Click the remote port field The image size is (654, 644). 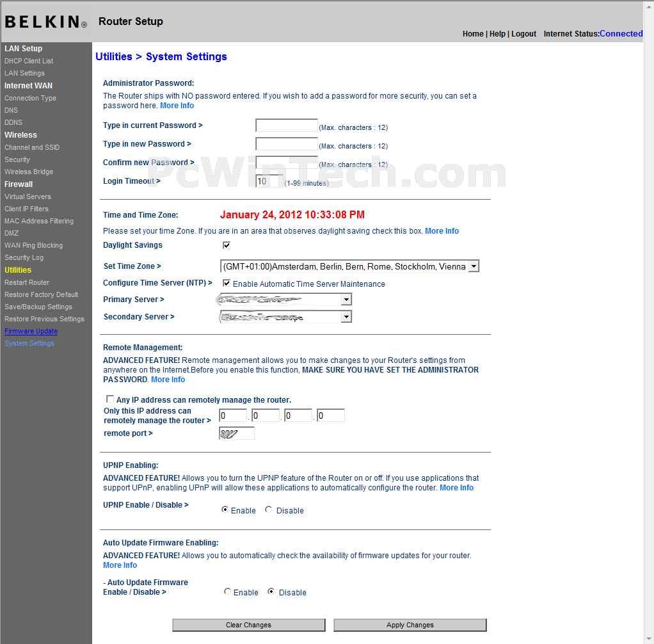pos(237,433)
